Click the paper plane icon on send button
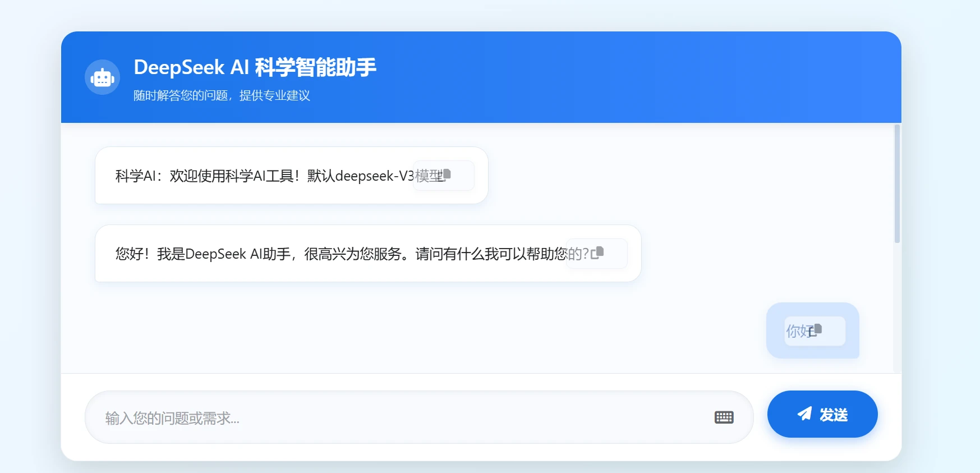980x473 pixels. (x=804, y=414)
